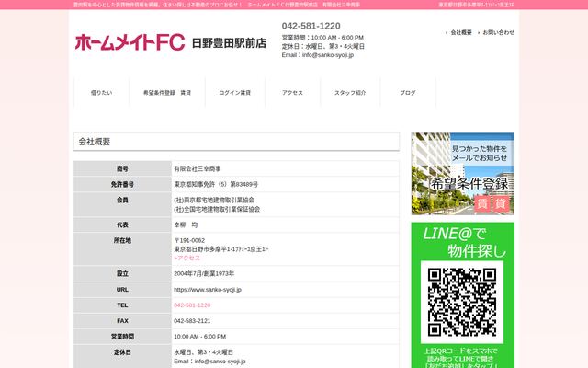Click the ホームメイトFC logo

[130, 42]
